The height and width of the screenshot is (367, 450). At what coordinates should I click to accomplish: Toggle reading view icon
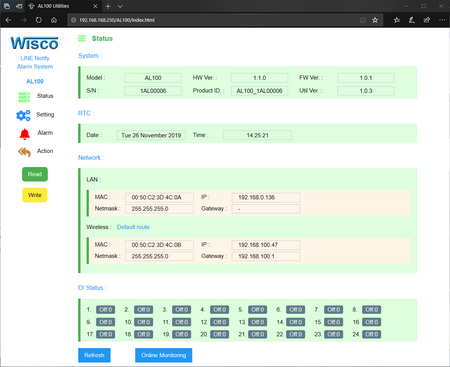click(363, 20)
